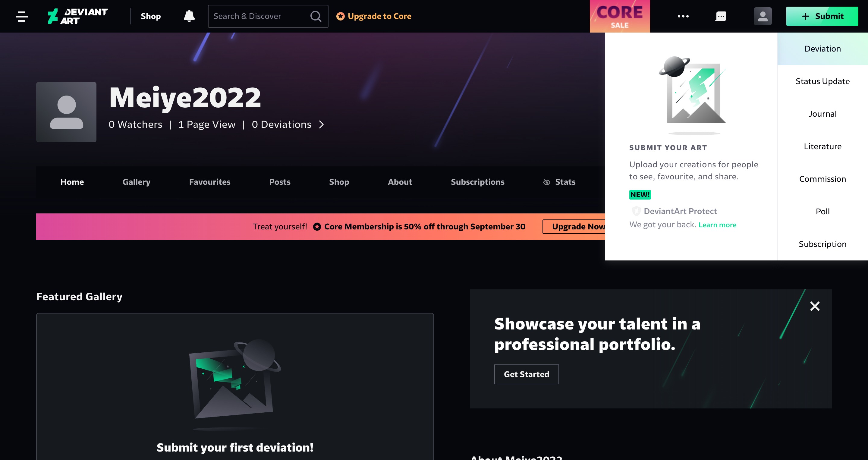The width and height of the screenshot is (868, 460).
Task: Close the portfolio showcase banner
Action: coord(815,306)
